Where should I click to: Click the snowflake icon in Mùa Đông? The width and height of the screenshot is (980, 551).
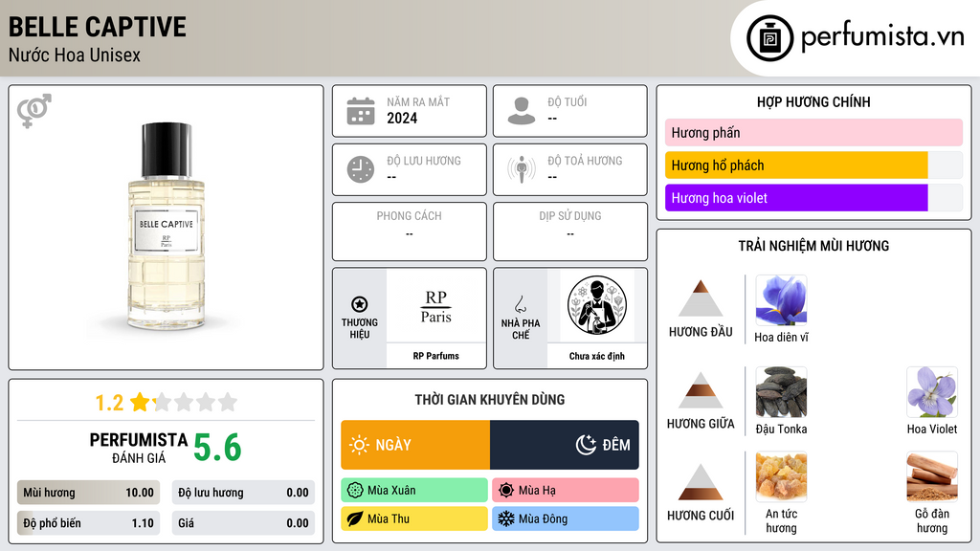(506, 518)
